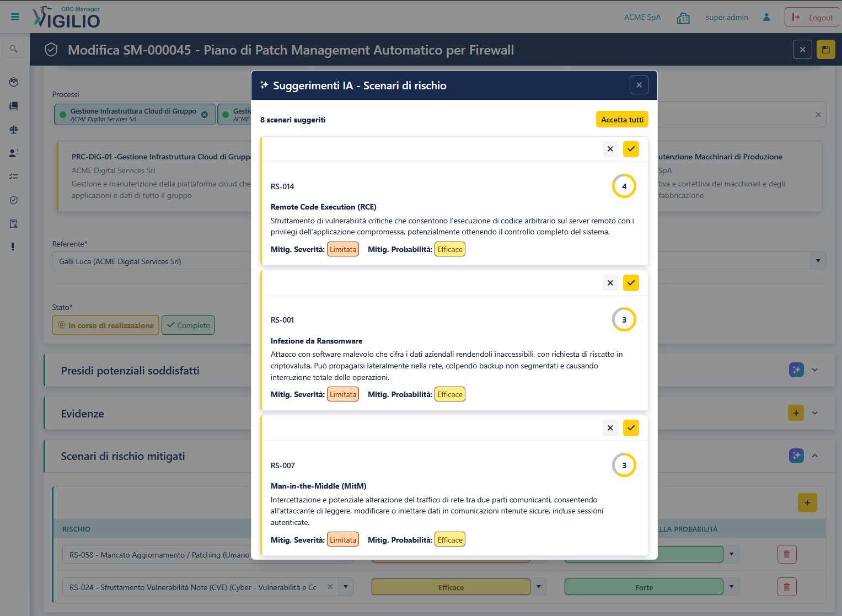Open the user list icon in sidebar

[x=14, y=153]
